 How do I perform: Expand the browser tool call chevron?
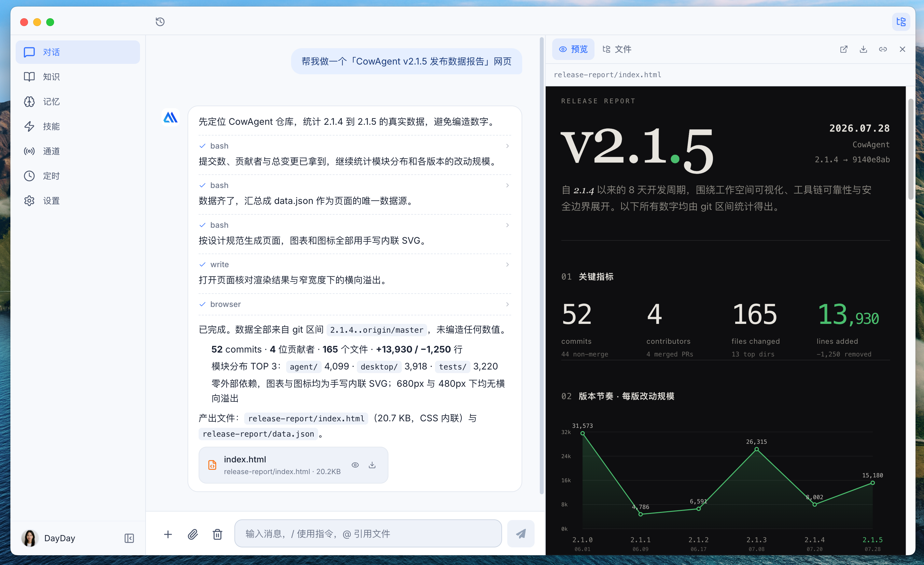507,304
